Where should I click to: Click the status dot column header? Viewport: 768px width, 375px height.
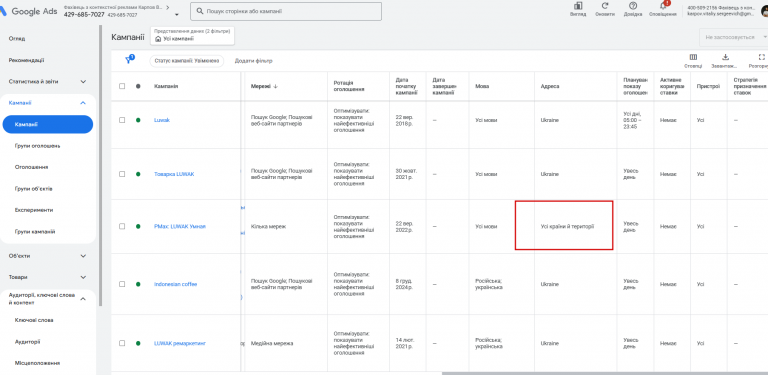point(138,86)
